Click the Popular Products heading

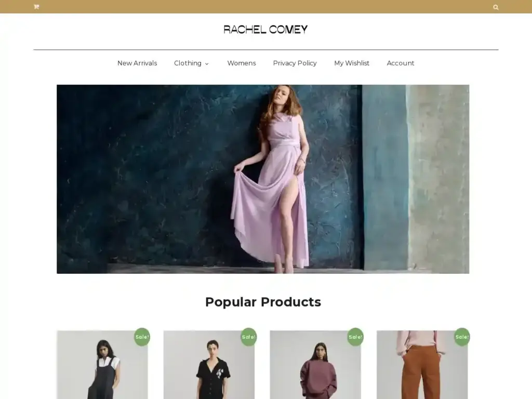coord(263,302)
